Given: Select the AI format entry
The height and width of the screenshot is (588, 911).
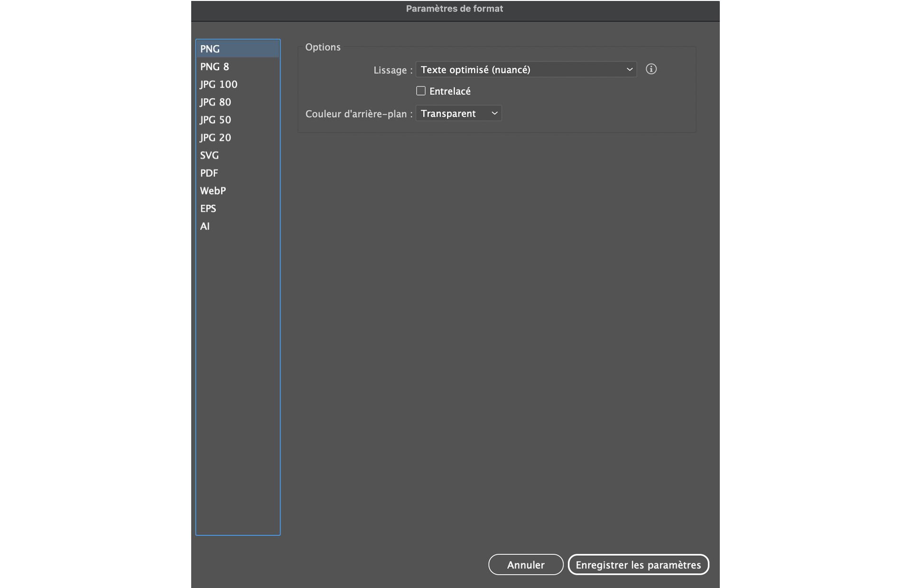Looking at the screenshot, I should point(205,226).
